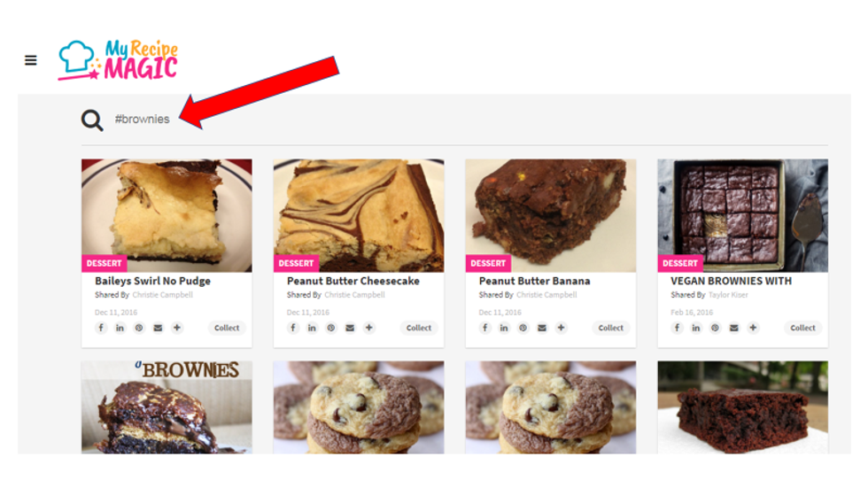Open the Peanut Butter Banana recipe title
Viewport: 868px width, 488px height.
coord(534,281)
